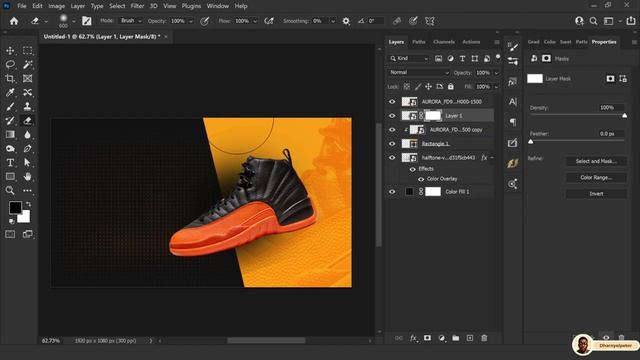Open the search magnifier in options bar
The width and height of the screenshot is (640, 360).
pyautogui.click(x=593, y=21)
